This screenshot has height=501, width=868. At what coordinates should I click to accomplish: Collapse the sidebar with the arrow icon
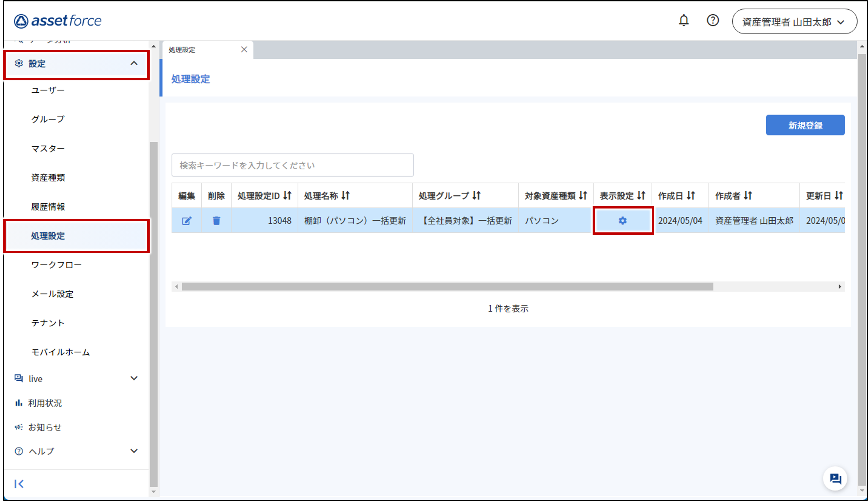click(19, 484)
